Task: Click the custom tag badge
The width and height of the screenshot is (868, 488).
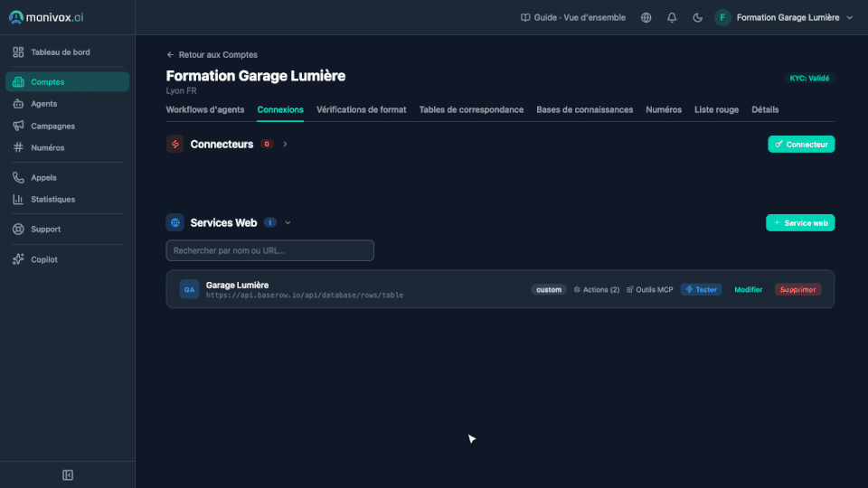Action: pyautogui.click(x=549, y=289)
